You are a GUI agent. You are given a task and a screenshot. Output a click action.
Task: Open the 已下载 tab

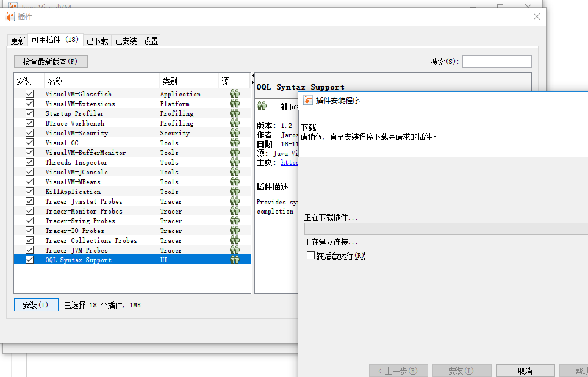pyautogui.click(x=97, y=41)
